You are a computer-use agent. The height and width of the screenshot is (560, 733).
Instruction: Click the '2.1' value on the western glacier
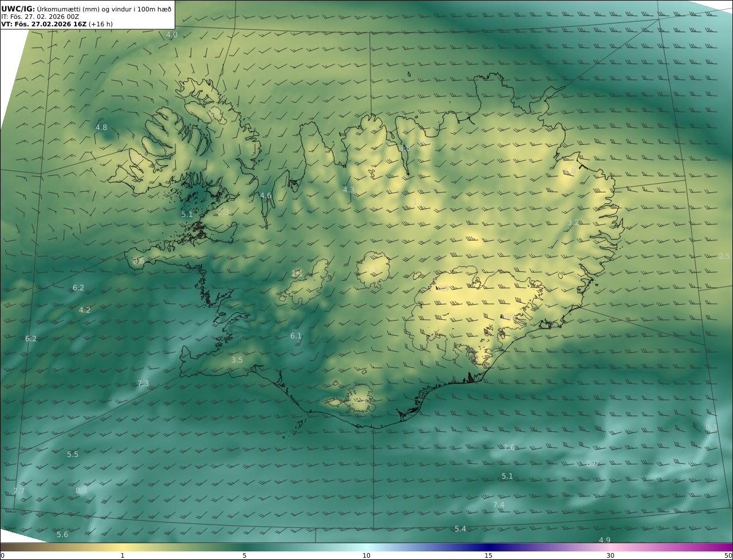click(x=297, y=274)
